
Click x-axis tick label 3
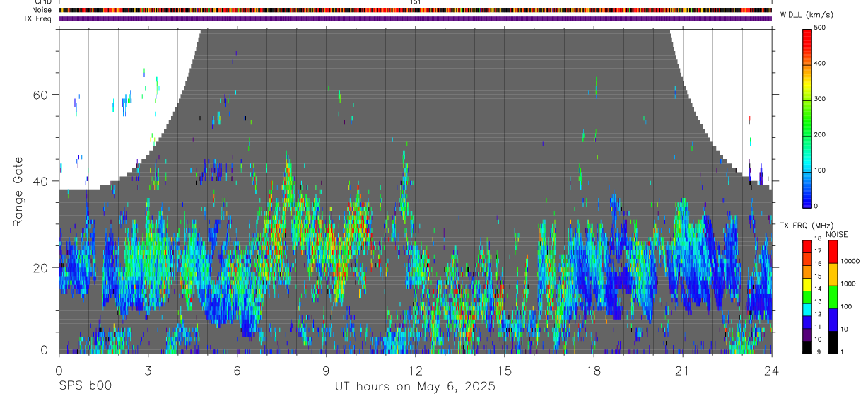tap(148, 371)
